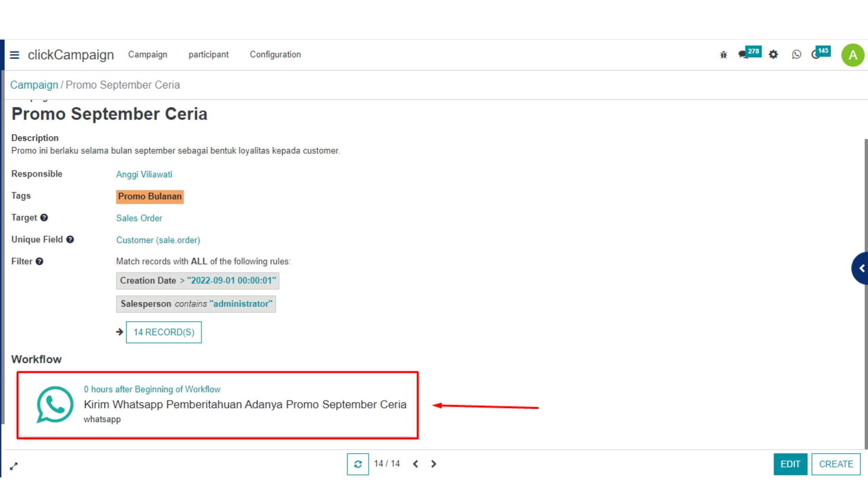Click the expand fullscreen arrows icon
This screenshot has width=868, height=488.
tap(14, 466)
